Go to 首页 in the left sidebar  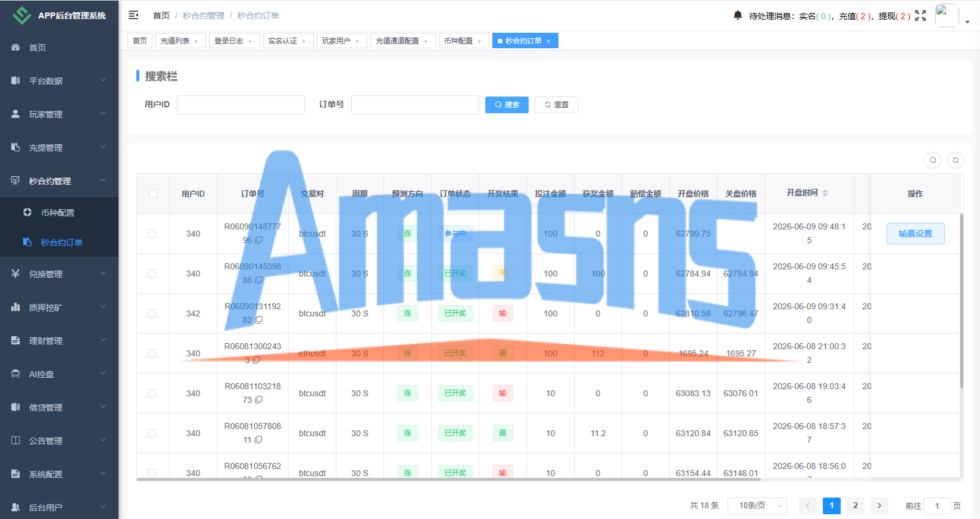point(59,47)
